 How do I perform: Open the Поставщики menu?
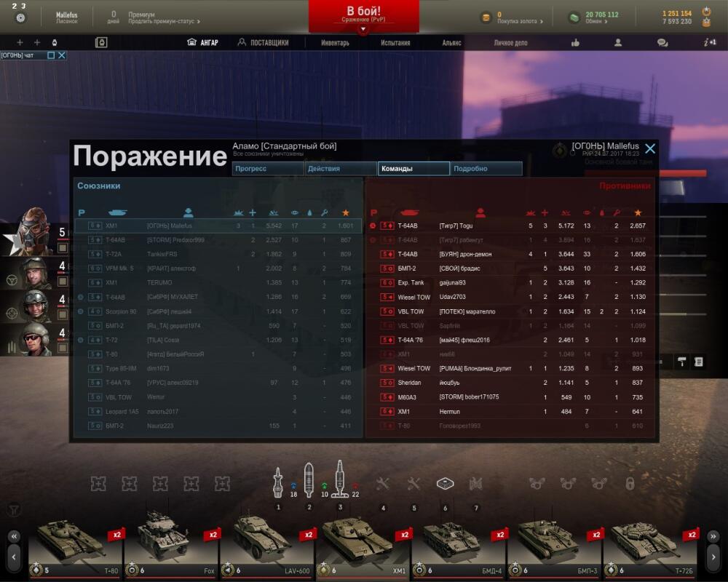[264, 42]
